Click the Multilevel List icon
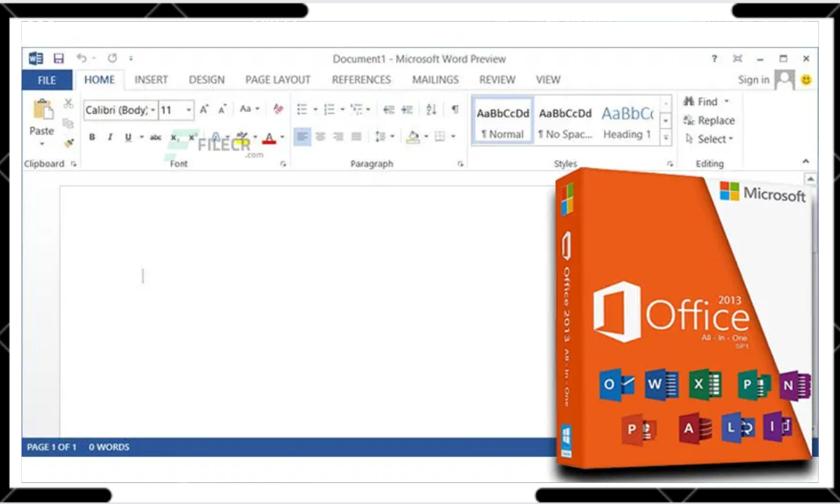The height and width of the screenshot is (504, 840). coord(357,109)
